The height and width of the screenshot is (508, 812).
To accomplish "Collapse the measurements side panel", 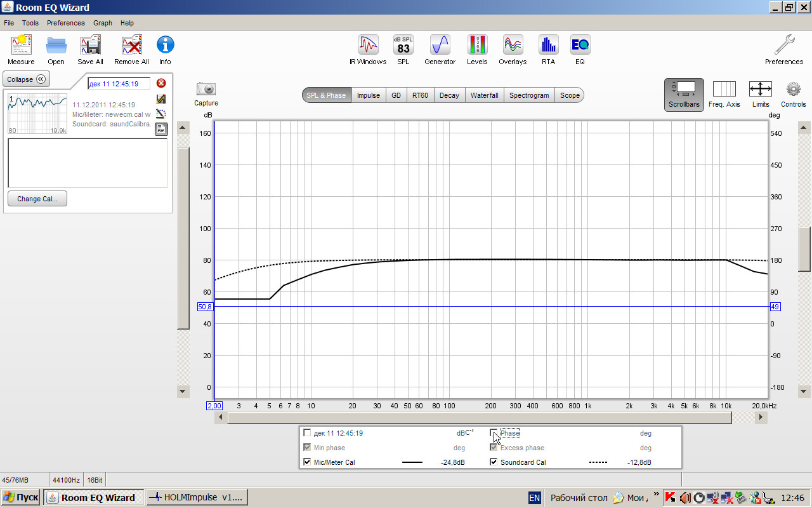I will pyautogui.click(x=27, y=79).
